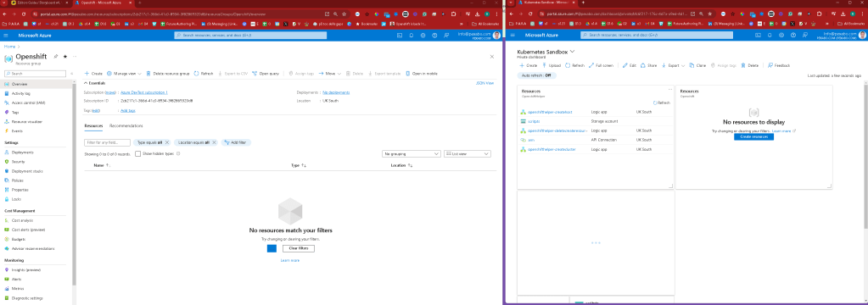The width and height of the screenshot is (868, 305).
Task: Select the Resources tab
Action: coord(93,126)
